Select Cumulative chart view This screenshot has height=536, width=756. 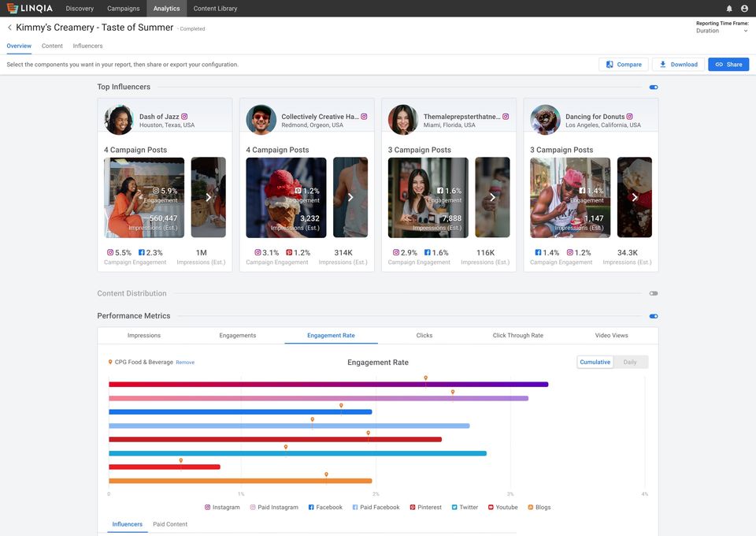point(595,362)
